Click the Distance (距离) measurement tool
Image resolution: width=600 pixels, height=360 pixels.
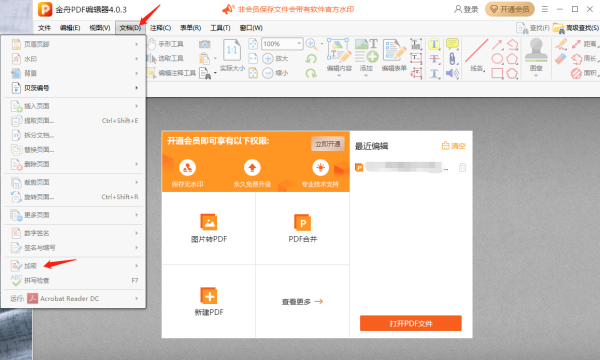585,44
